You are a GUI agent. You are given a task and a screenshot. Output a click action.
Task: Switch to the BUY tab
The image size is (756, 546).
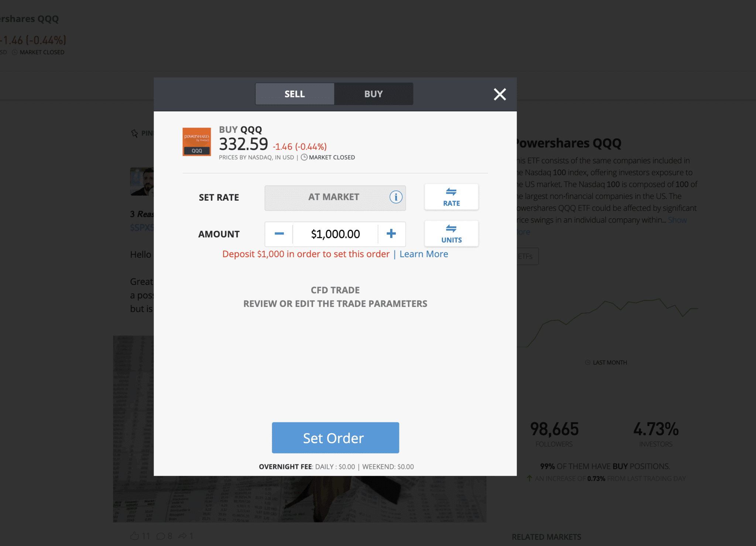click(374, 94)
